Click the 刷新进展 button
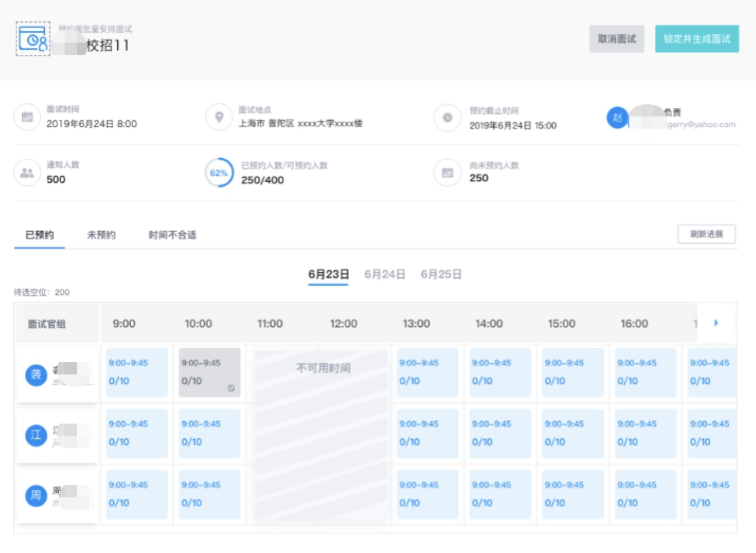 tap(706, 234)
